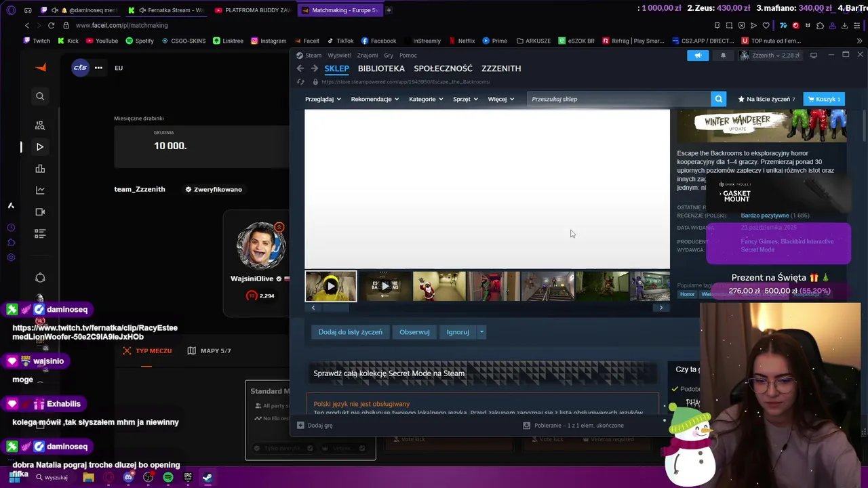Open FACEIT home logo in sidebar
Viewport: 868px width, 488px height.
[x=41, y=67]
